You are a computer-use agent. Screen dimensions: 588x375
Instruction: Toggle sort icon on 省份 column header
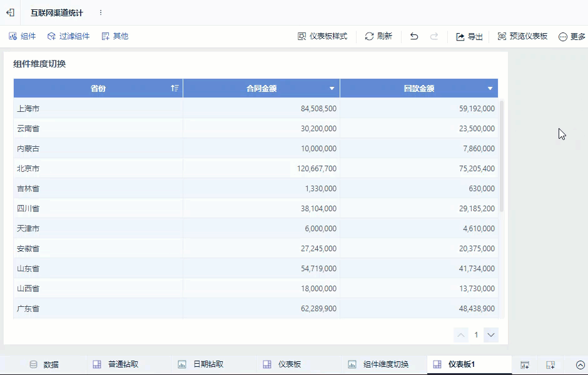[x=175, y=88]
